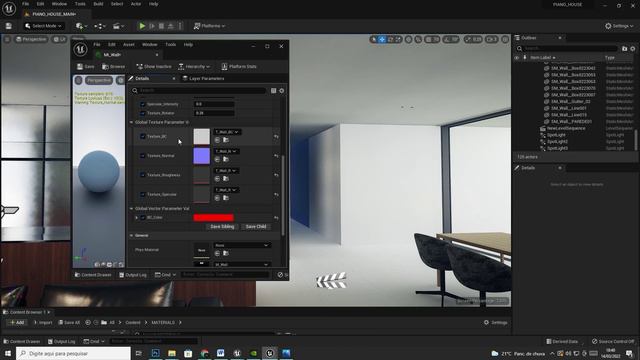This screenshot has width=640, height=360.
Task: Select translate move tool in viewport toolbar
Action: pos(382,40)
